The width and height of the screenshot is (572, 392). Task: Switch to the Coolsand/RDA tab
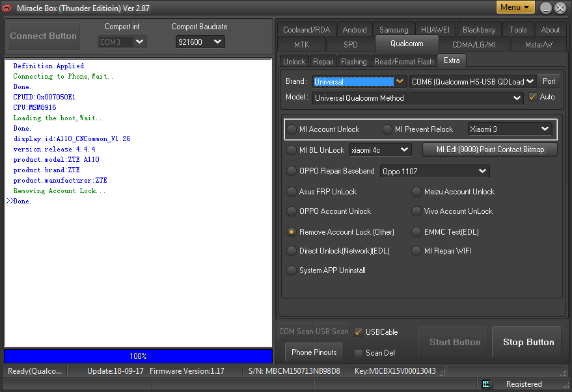pos(306,30)
